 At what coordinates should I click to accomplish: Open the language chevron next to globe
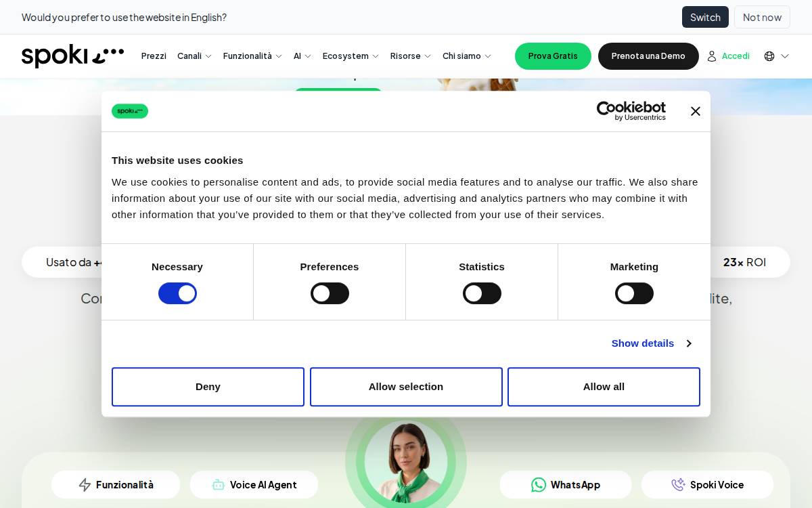(785, 56)
